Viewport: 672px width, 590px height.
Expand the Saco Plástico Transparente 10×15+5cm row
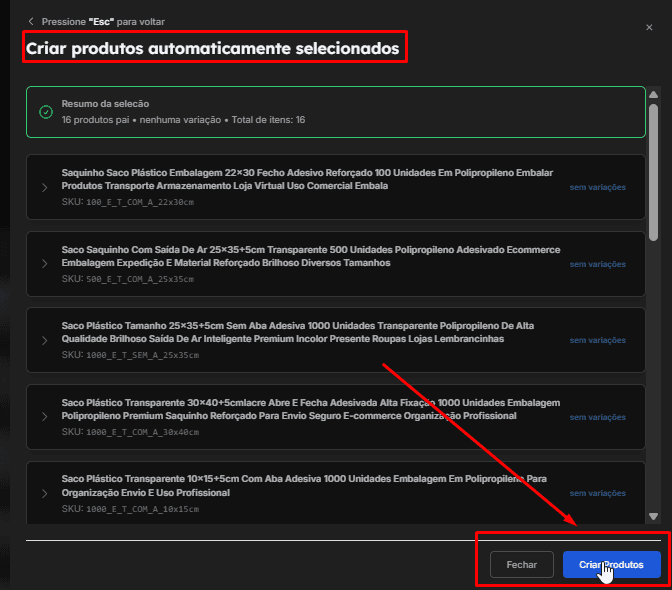click(44, 494)
